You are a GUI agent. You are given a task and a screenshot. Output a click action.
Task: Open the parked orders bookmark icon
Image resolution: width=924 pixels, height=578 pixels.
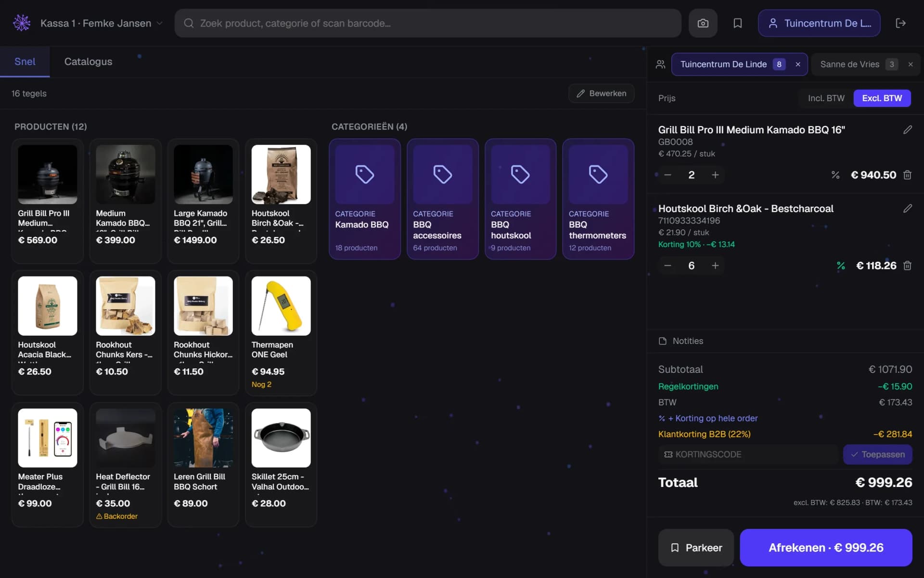(x=737, y=23)
